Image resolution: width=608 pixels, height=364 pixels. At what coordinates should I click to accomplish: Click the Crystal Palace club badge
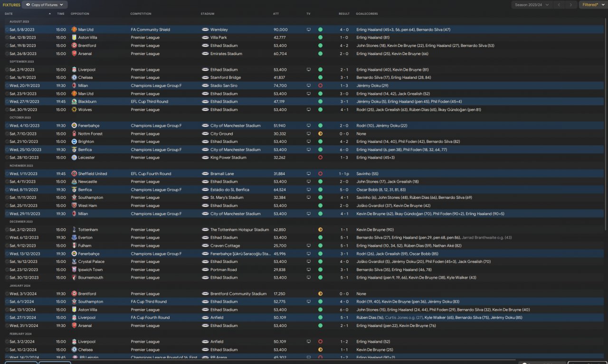pyautogui.click(x=74, y=261)
